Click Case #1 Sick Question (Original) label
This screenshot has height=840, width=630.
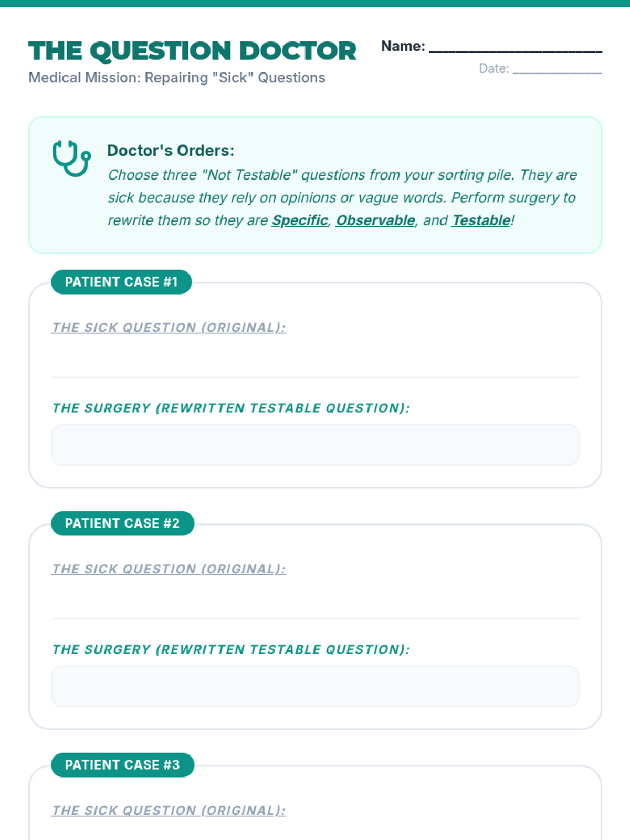[x=169, y=328]
